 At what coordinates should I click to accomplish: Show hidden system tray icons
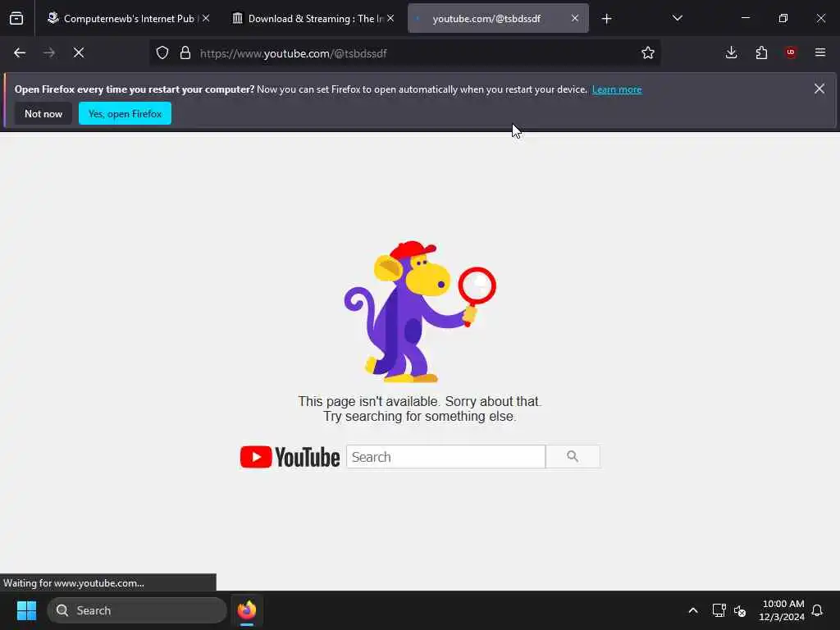[692, 610]
